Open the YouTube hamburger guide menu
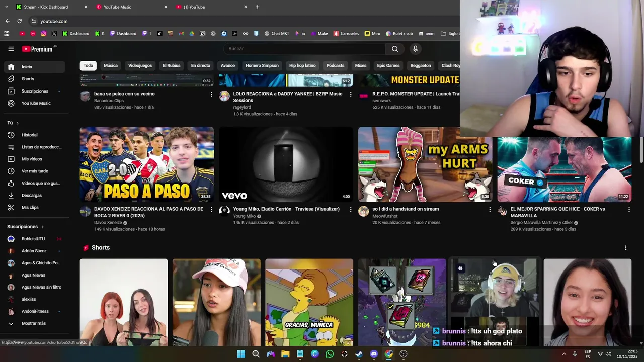The image size is (644, 362). coord(11,49)
